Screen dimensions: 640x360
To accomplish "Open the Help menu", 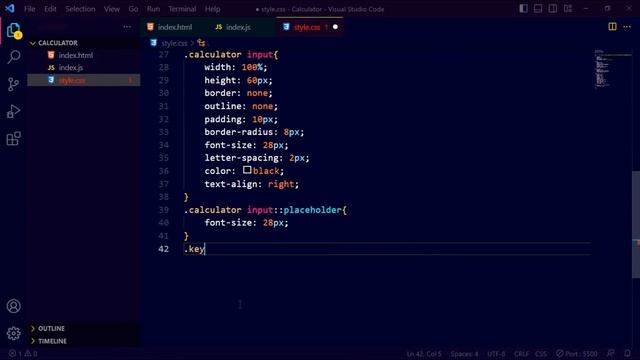I will [212, 9].
